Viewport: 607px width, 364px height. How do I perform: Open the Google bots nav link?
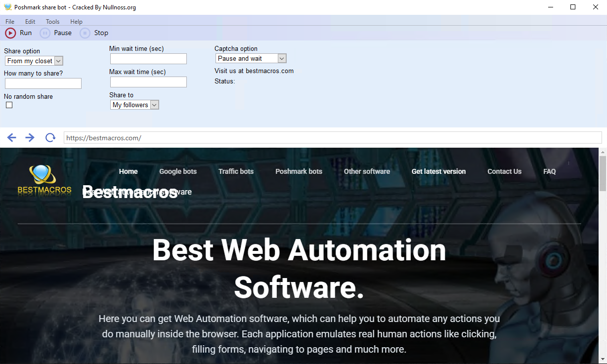pos(178,171)
